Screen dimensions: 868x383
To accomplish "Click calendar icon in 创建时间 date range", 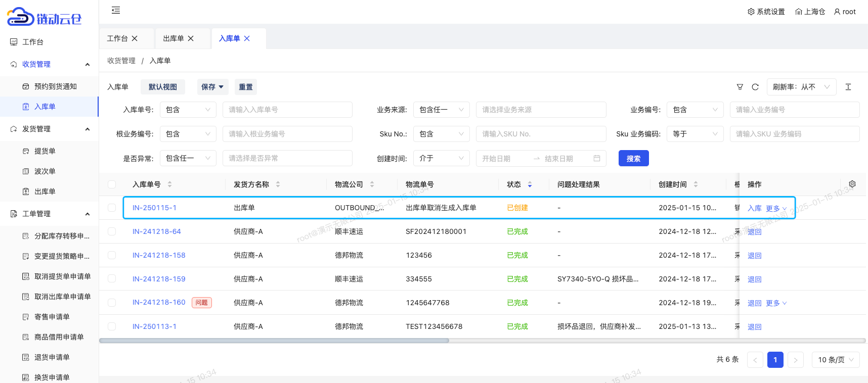I will coord(597,158).
